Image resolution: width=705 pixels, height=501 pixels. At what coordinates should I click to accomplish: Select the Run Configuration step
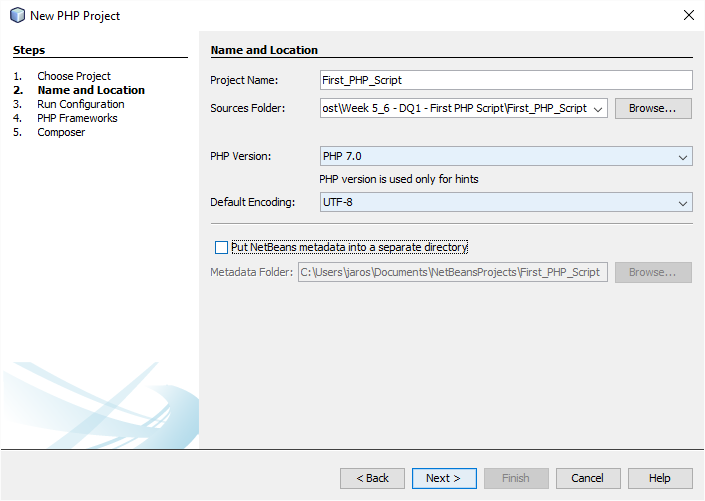pos(80,104)
